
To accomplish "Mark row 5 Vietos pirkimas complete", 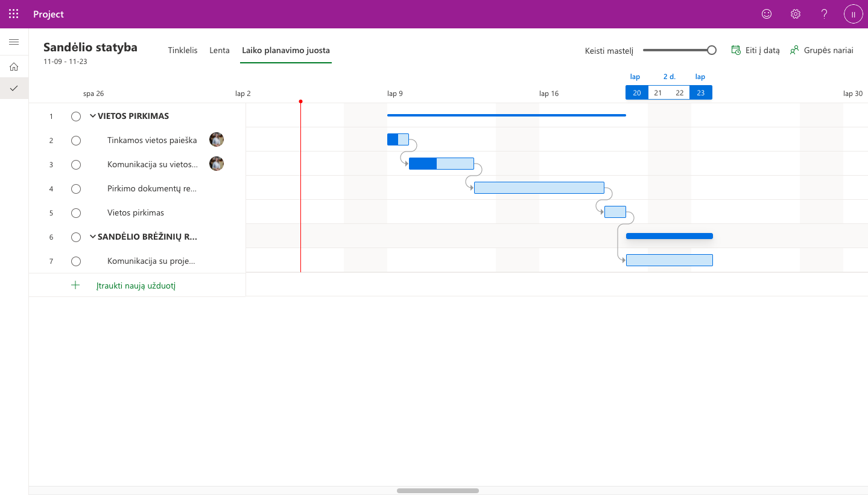I will [x=76, y=213].
